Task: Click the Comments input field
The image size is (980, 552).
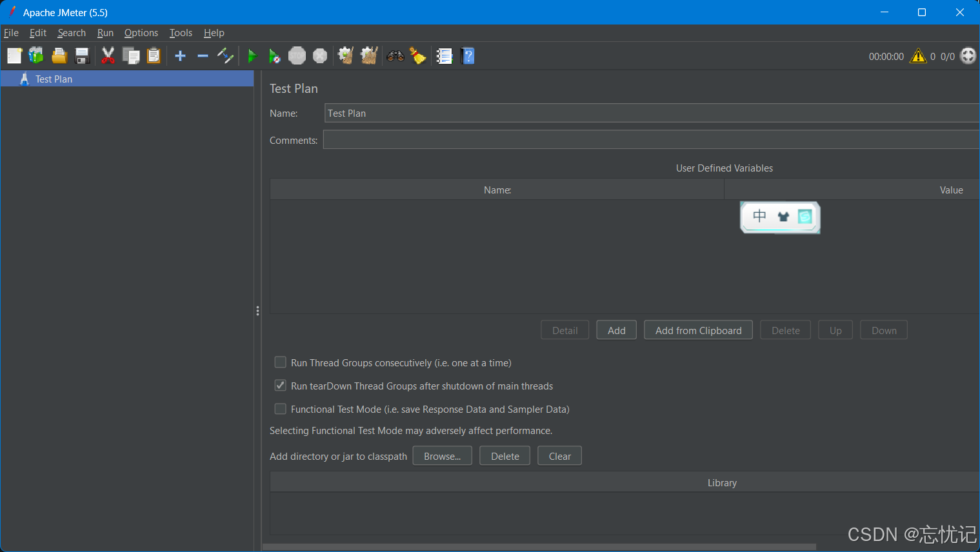Action: coord(651,140)
